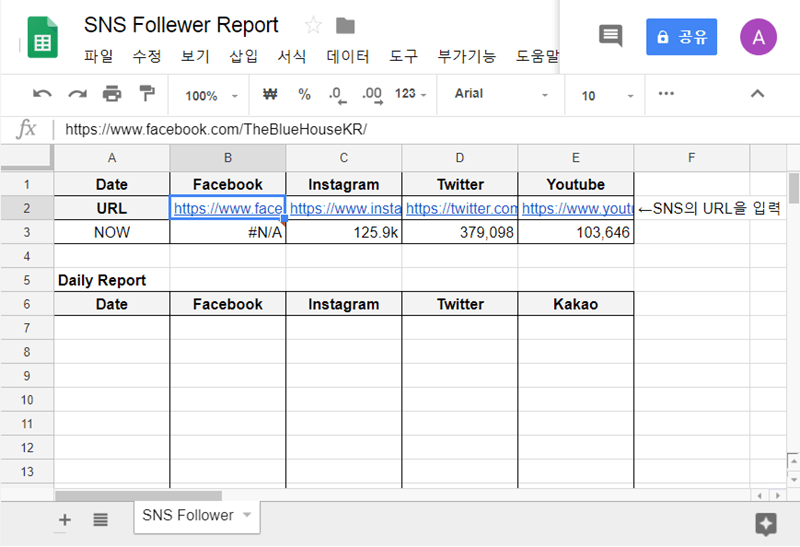Select column A header

(112, 158)
